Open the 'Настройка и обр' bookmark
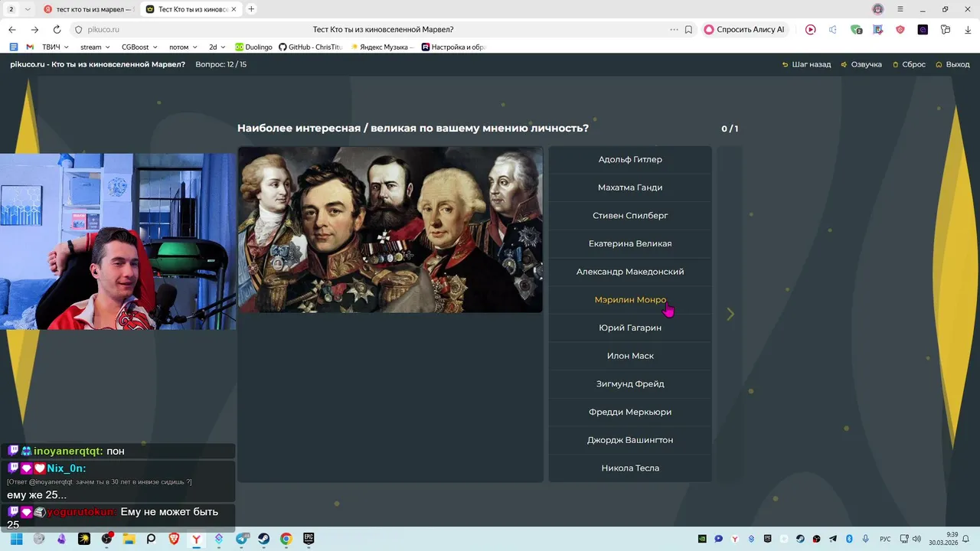 coord(453,47)
